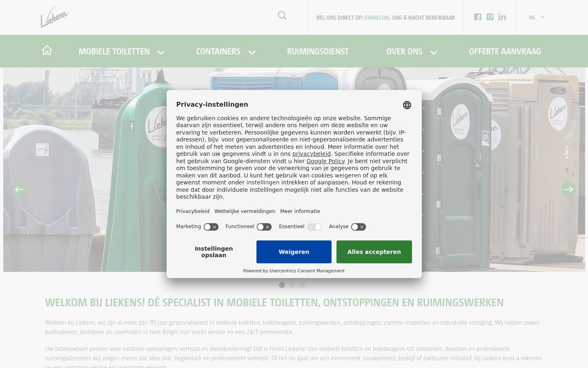Toggle the Functioneel cookies switch
The width and height of the screenshot is (588, 368).
pos(264,227)
